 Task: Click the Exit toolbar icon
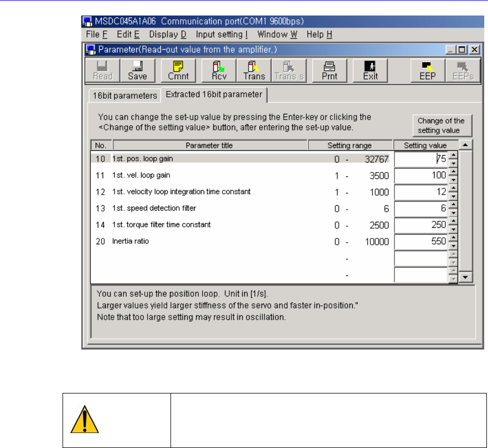tap(370, 71)
